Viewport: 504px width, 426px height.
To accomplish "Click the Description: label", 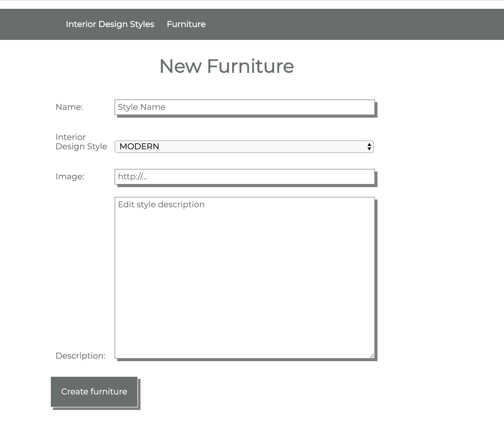I will click(80, 356).
